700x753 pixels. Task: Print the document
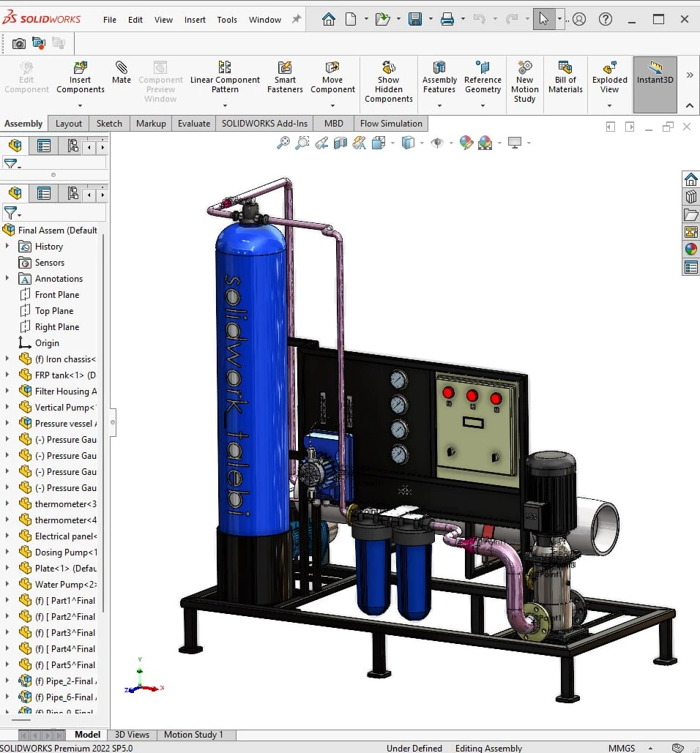coord(447,19)
